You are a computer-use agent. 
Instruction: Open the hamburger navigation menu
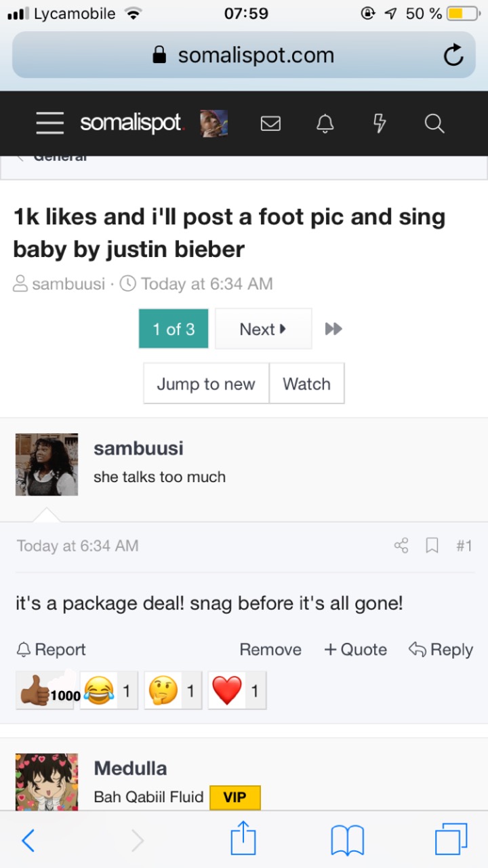coord(50,123)
